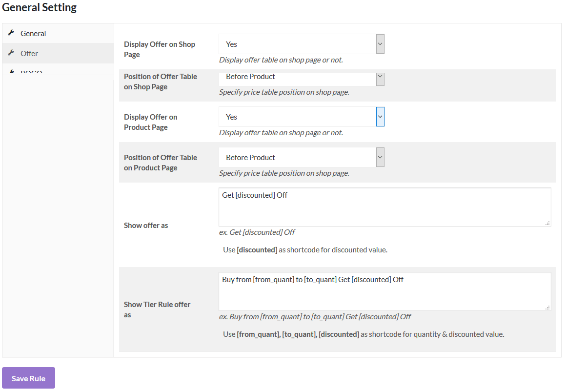This screenshot has width=566, height=392.
Task: Click the 'Display Offer on Product Page' label
Action: pos(151,122)
